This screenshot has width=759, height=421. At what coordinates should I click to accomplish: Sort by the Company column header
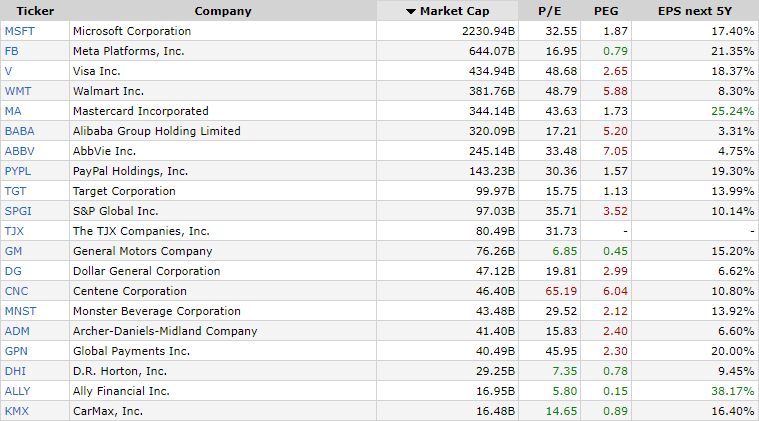click(223, 11)
